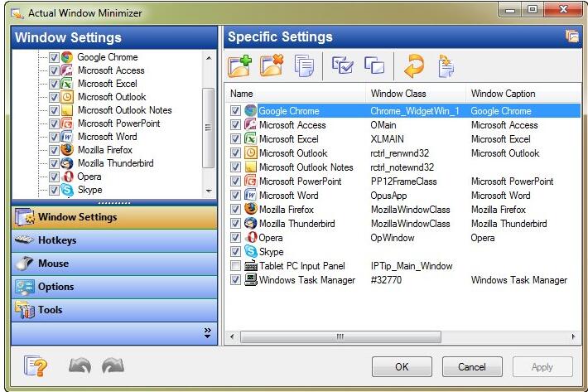Uncheck Google Chrome in the Name list
This screenshot has width=588, height=392.
(x=235, y=111)
